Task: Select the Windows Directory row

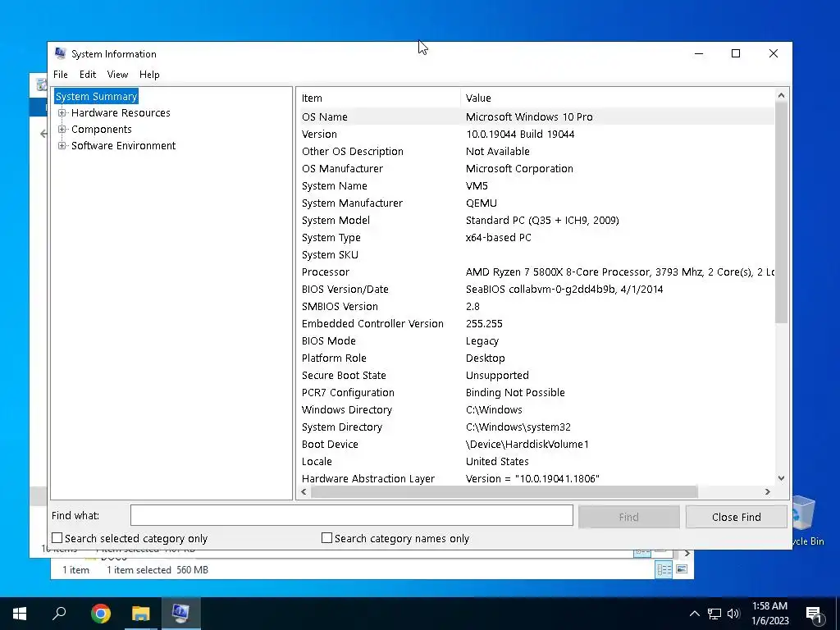Action: click(x=536, y=409)
